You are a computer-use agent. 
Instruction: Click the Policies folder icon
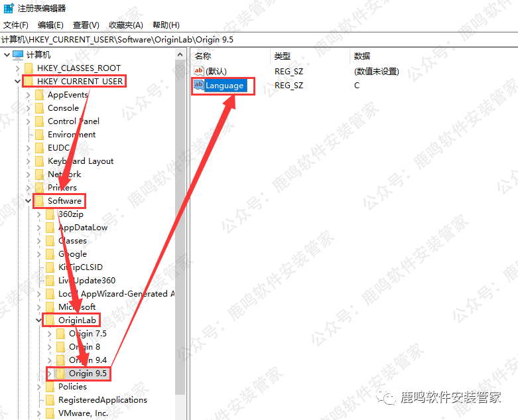click(50, 387)
